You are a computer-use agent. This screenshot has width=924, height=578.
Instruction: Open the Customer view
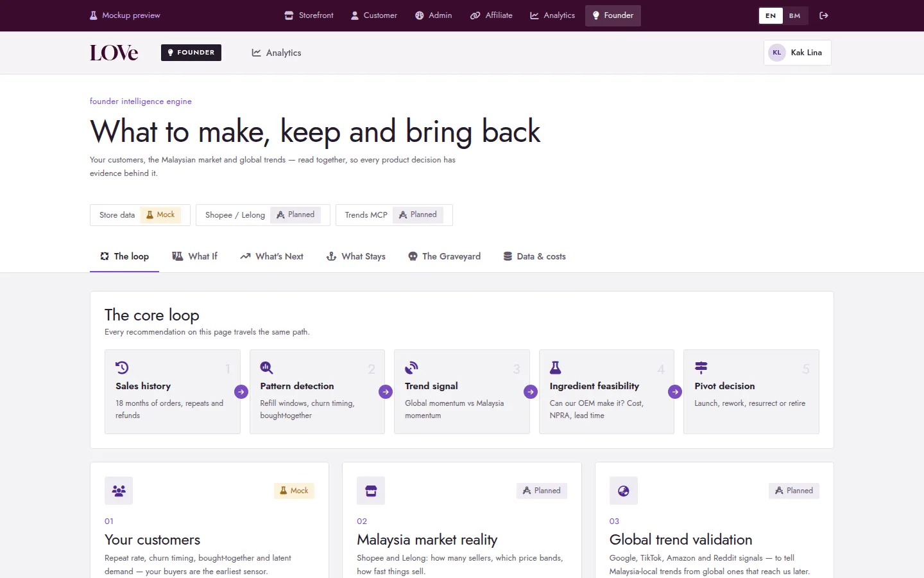[x=374, y=15]
